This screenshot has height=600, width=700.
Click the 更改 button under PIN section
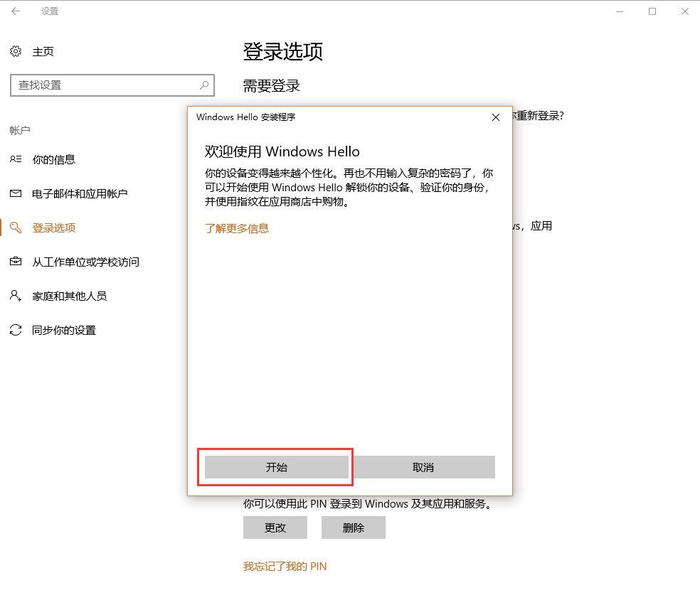point(275,527)
